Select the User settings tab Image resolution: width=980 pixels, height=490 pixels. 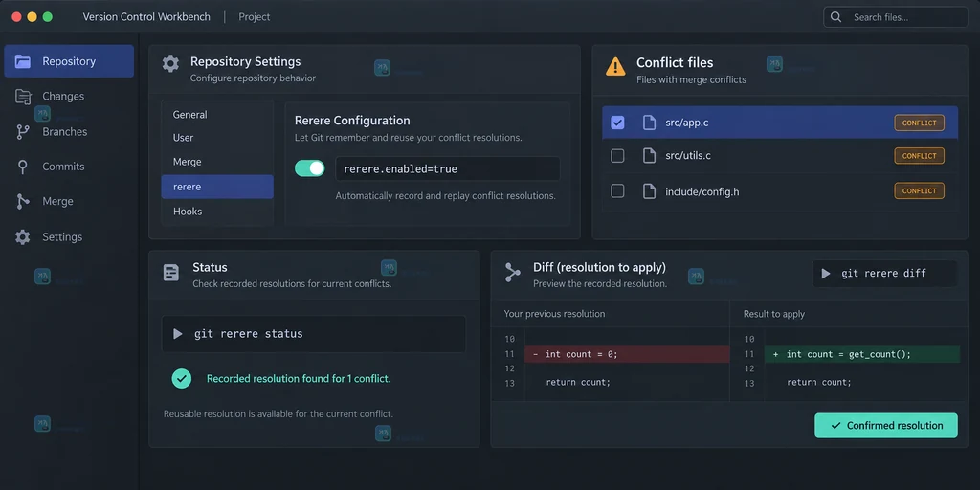(217, 138)
